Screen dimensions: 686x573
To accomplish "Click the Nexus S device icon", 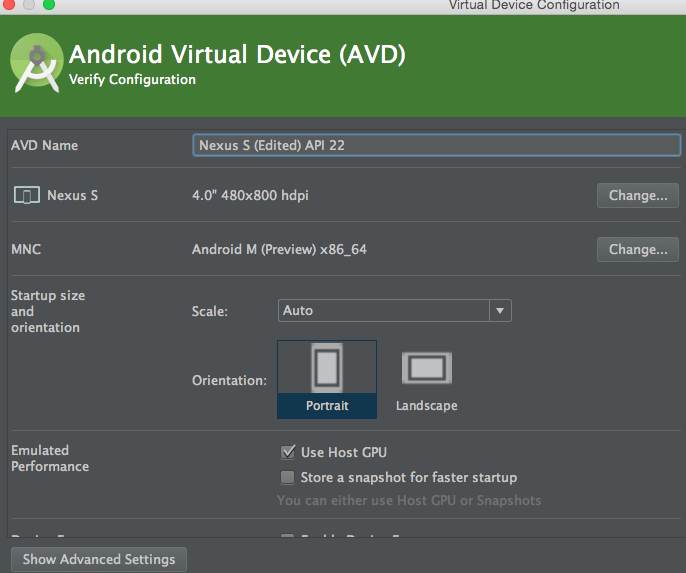I will [27, 195].
